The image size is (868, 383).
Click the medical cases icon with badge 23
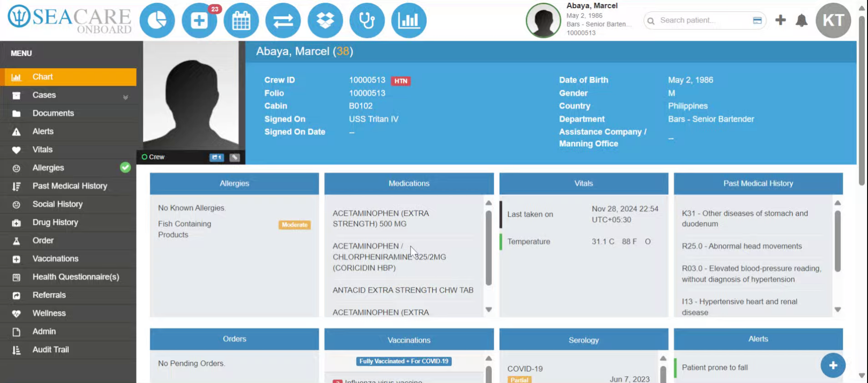199,20
